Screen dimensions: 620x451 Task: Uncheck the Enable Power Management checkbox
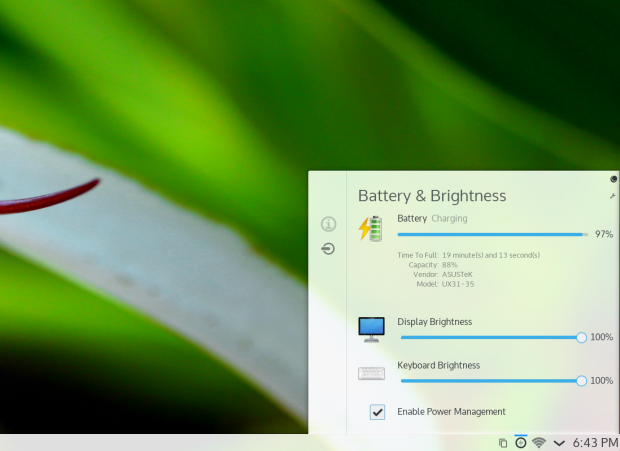(x=377, y=412)
